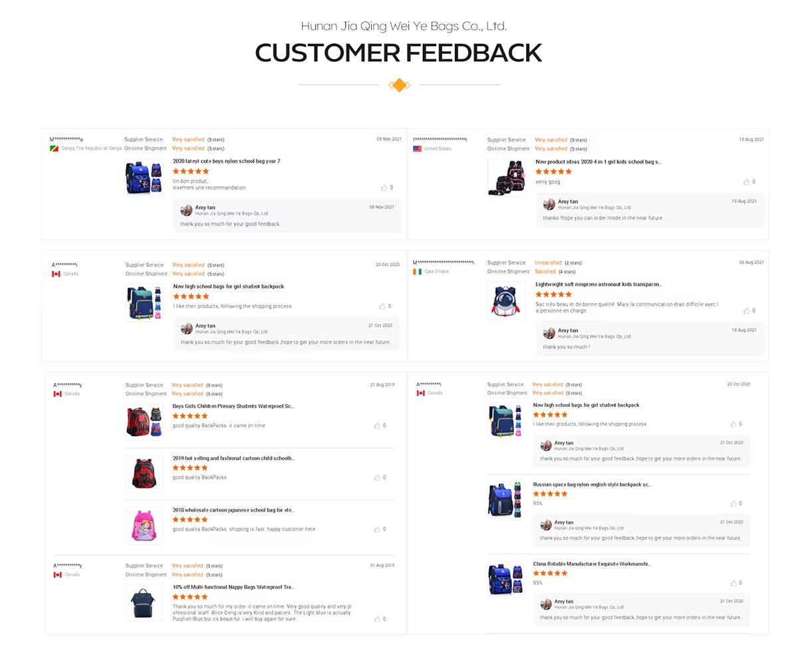Image resolution: width=798 pixels, height=672 pixels.
Task: Click the pink cartoon school bag thumbnail
Action: click(x=144, y=525)
